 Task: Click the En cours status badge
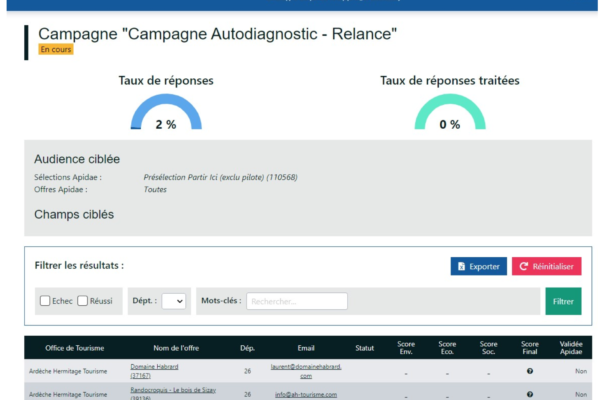(56, 49)
